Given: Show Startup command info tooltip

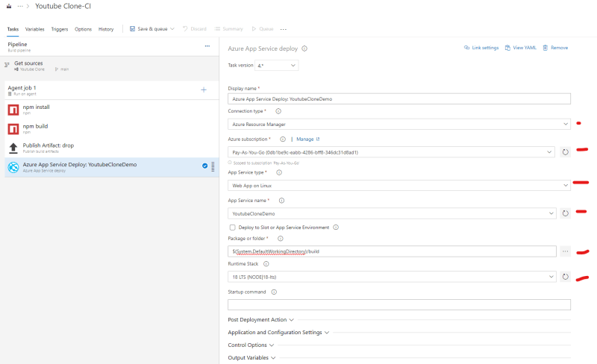Looking at the screenshot, I should click(x=274, y=292).
